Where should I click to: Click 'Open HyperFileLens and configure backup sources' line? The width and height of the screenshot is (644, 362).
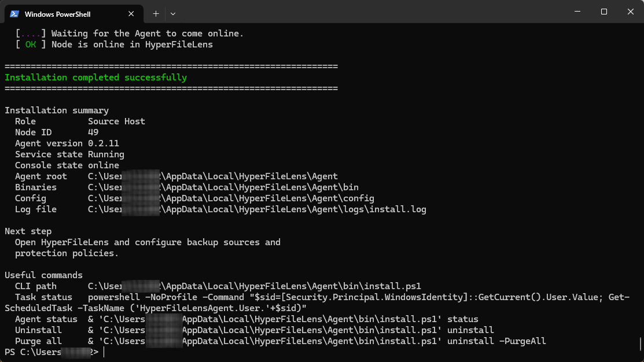point(148,242)
